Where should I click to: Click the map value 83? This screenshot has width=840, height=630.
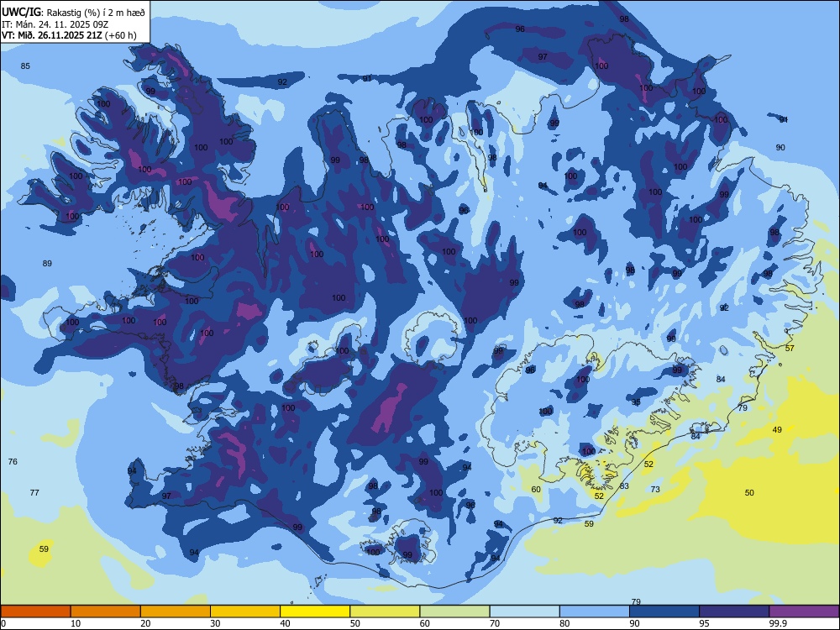coord(624,486)
